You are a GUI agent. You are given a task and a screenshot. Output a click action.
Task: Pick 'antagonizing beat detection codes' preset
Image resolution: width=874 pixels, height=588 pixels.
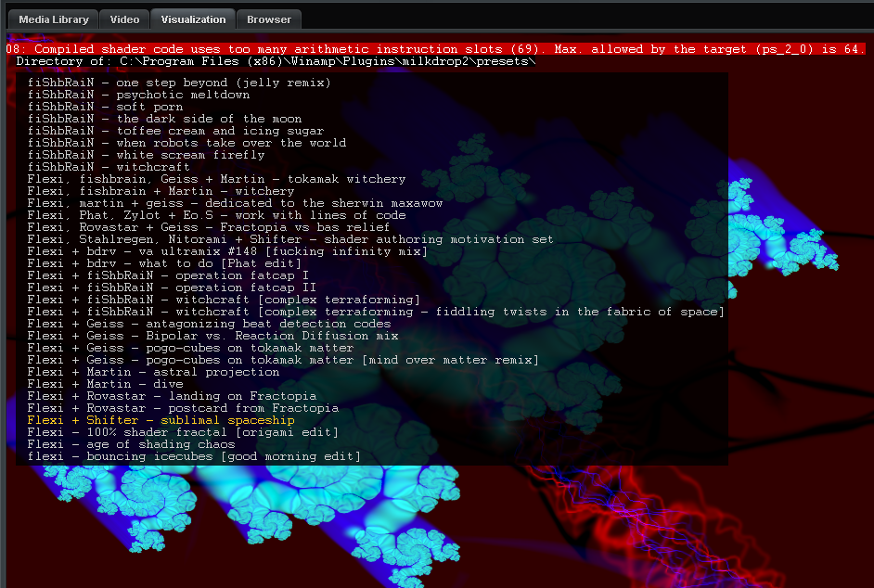(209, 324)
